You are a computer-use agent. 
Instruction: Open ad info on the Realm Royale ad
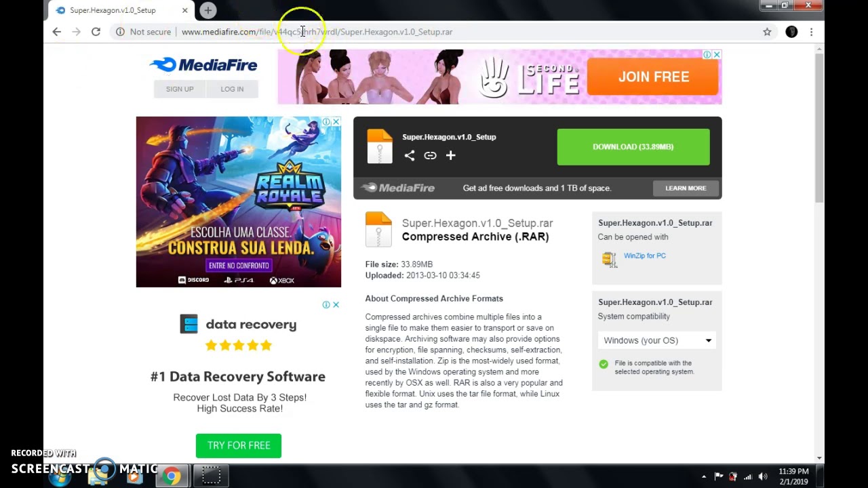326,122
